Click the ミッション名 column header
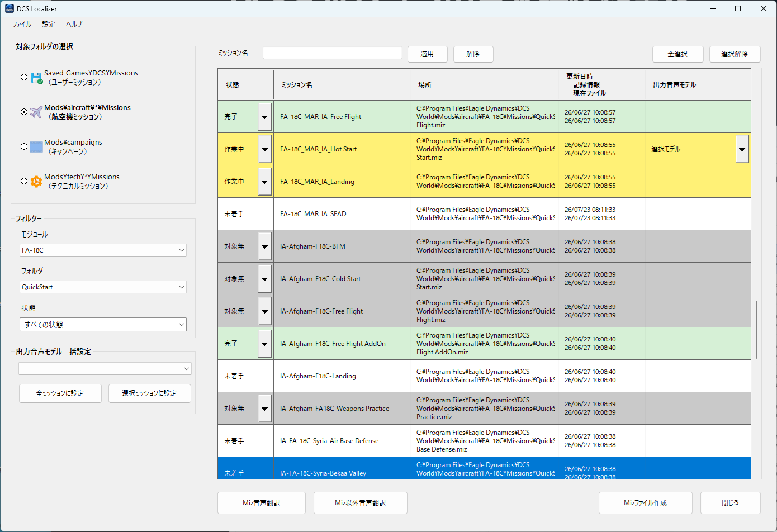Image resolution: width=777 pixels, height=532 pixels. coord(342,85)
